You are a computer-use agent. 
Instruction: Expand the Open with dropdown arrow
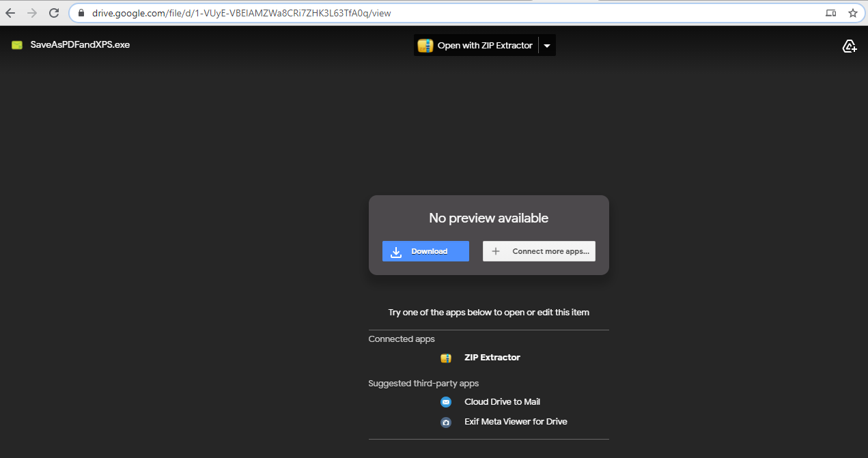[547, 46]
